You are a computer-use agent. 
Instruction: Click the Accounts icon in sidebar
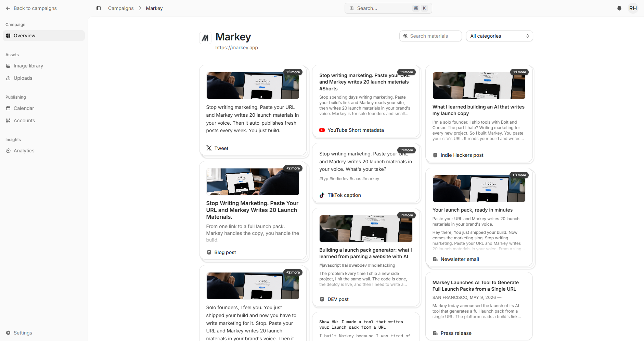(8, 121)
